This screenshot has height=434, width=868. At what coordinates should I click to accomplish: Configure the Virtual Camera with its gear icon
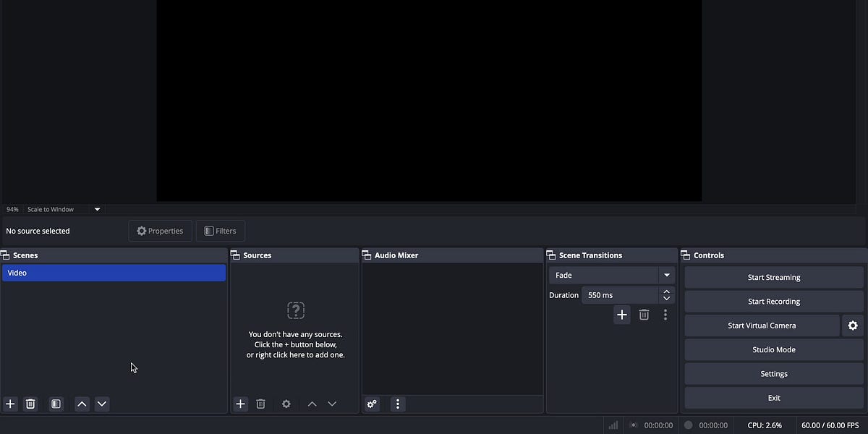click(x=852, y=325)
